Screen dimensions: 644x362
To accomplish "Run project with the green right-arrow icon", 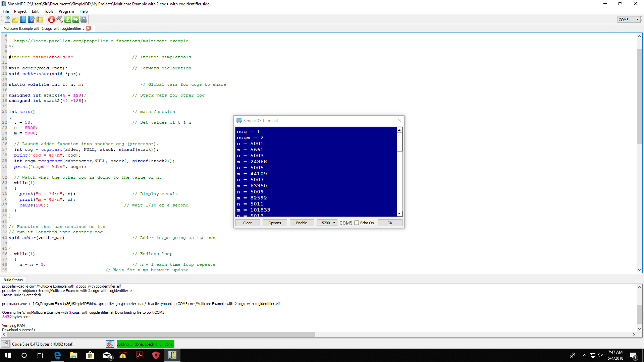I will click(x=76, y=20).
